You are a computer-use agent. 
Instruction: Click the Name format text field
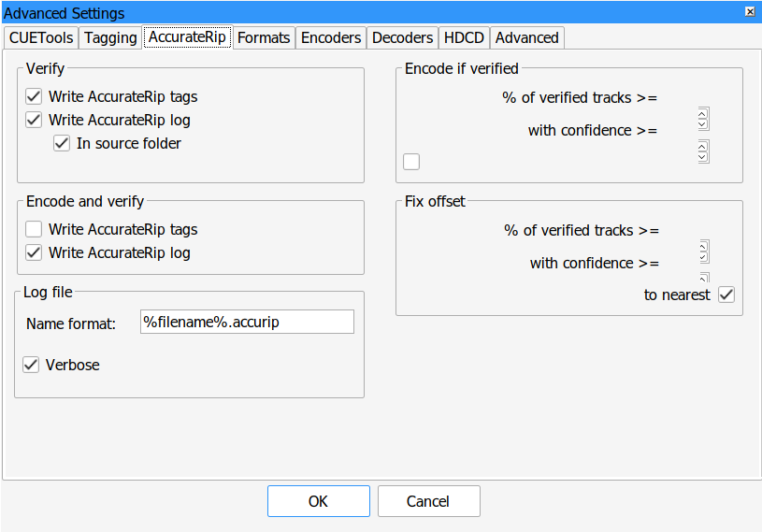(247, 322)
